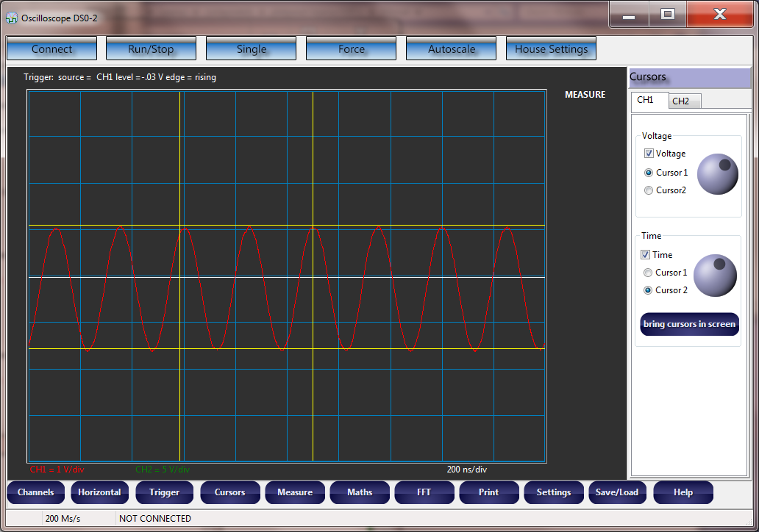Screen dimensions: 759x532
Task: Trigger a Single capture
Action: (x=251, y=48)
